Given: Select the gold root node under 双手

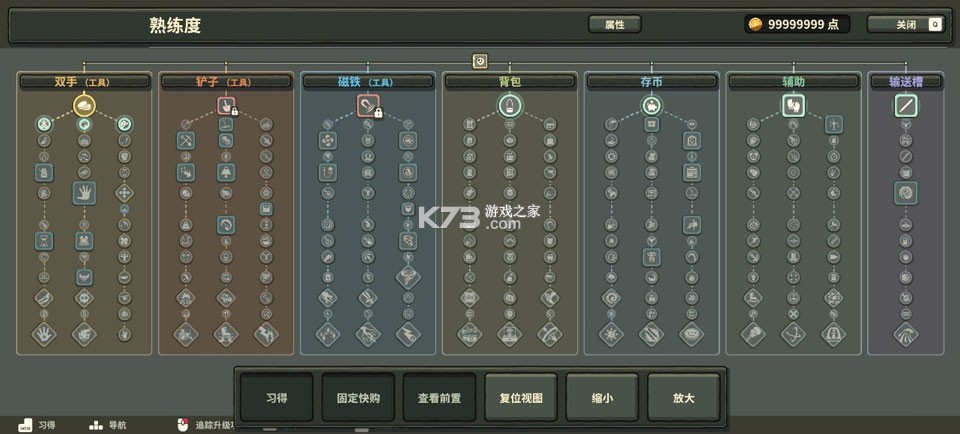Looking at the screenshot, I should point(84,105).
